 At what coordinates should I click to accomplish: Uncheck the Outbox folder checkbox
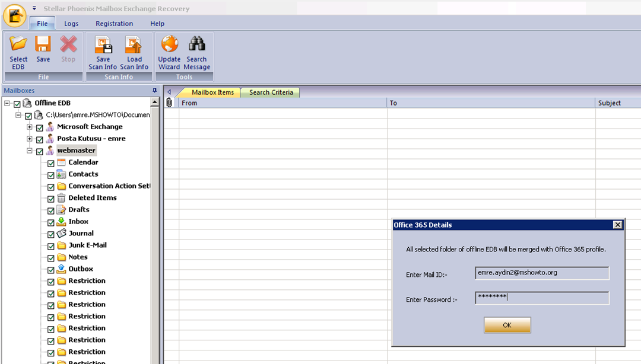[51, 270]
